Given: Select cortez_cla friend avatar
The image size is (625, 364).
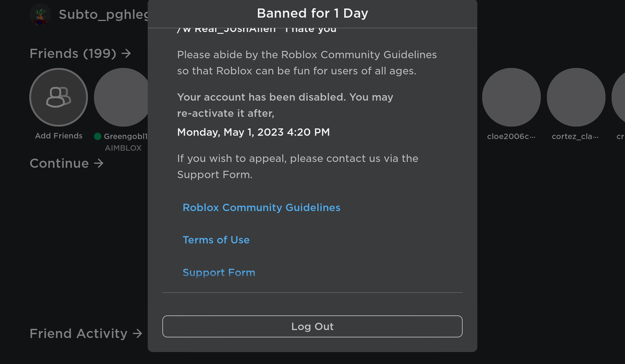Looking at the screenshot, I should click(576, 97).
